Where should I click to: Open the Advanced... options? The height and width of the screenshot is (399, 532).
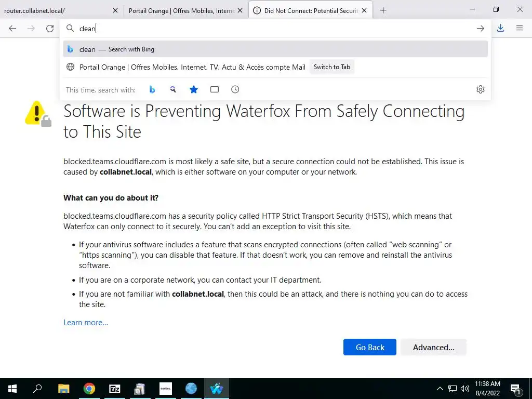click(x=434, y=347)
